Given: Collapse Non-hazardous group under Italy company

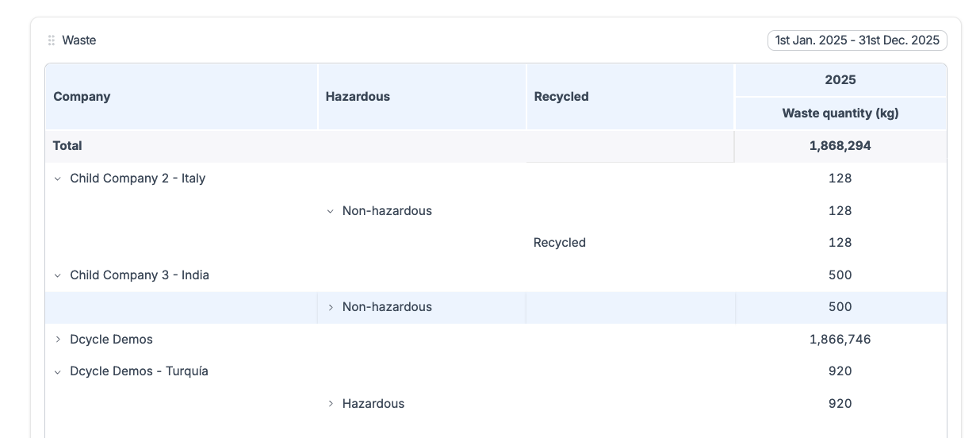Looking at the screenshot, I should coord(331,211).
